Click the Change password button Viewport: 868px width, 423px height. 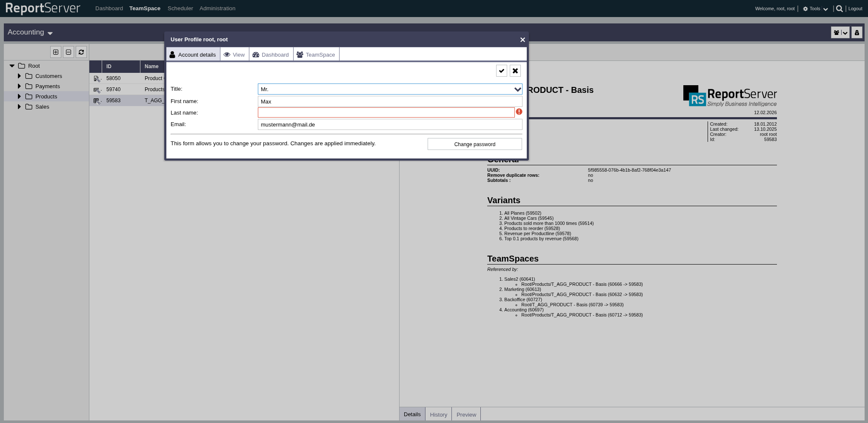(474, 144)
